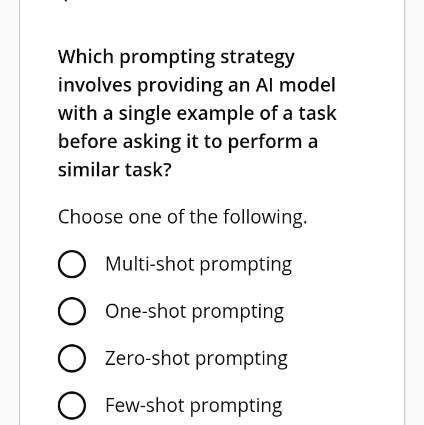Screen dimensions: 424x425
Task: Click the word 'single' in the question
Action: [145, 114]
